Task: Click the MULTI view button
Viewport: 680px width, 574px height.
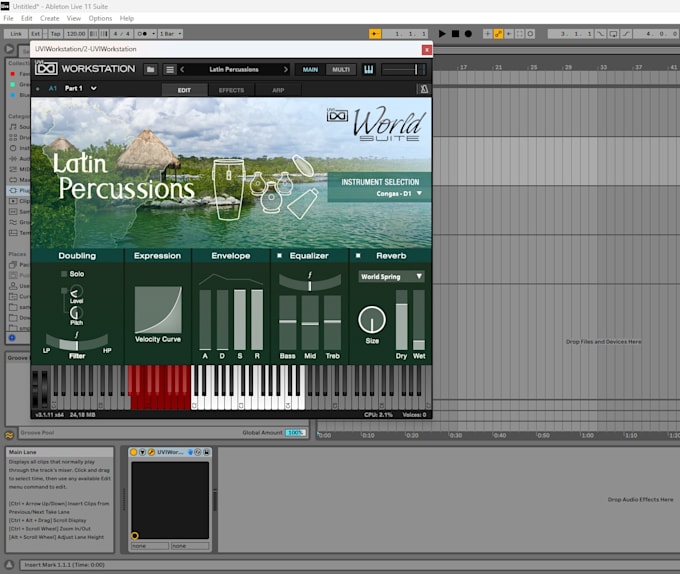Action: (341, 69)
